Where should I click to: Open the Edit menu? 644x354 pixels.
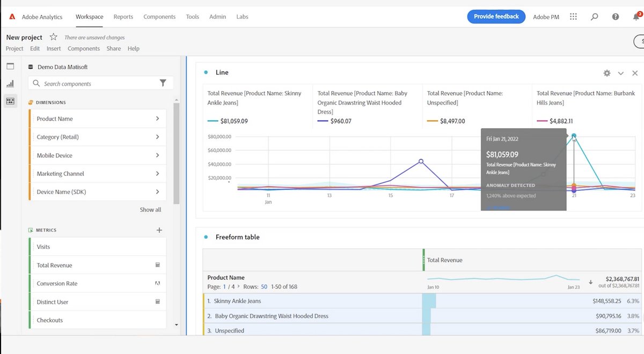tap(35, 48)
